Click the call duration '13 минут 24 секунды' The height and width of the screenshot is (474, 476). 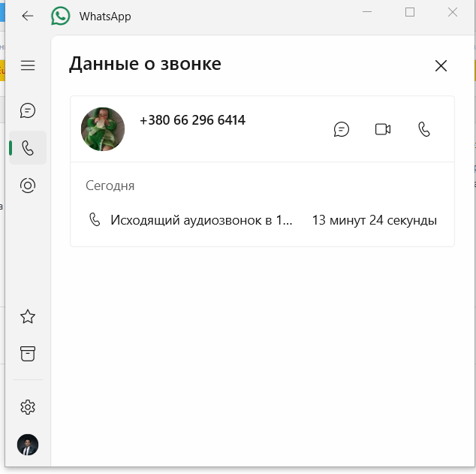click(375, 220)
